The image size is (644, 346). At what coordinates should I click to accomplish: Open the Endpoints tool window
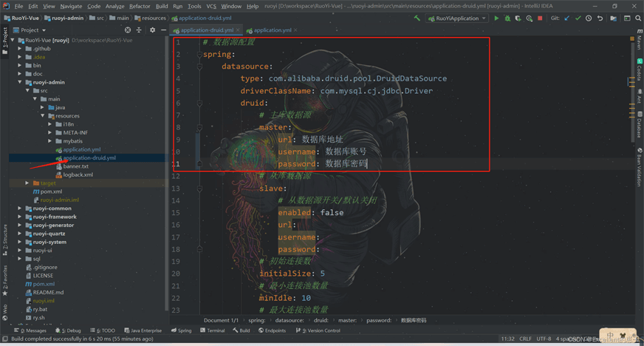click(x=272, y=330)
